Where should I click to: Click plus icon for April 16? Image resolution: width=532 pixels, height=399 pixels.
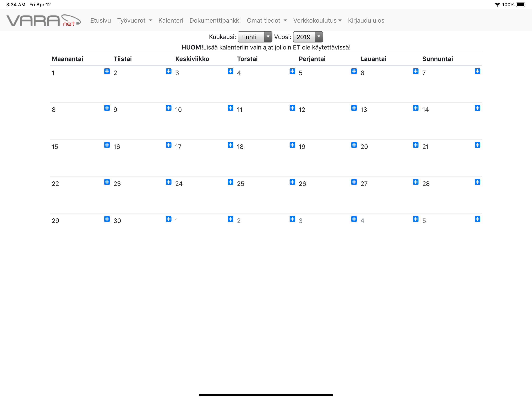coord(169,145)
